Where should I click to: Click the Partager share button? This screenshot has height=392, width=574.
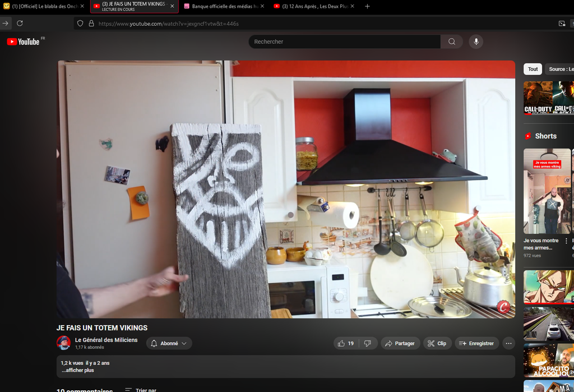[399, 343]
